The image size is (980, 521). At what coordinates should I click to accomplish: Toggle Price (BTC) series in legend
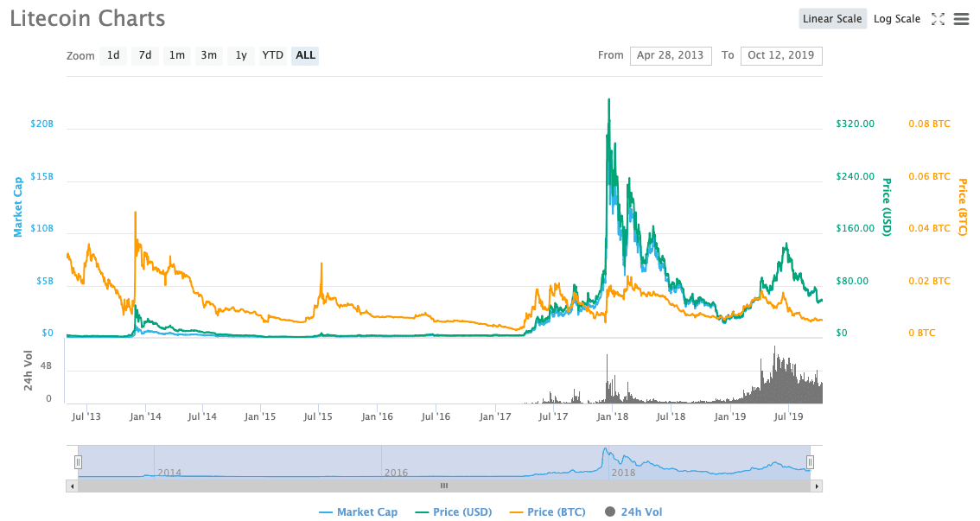(x=548, y=511)
